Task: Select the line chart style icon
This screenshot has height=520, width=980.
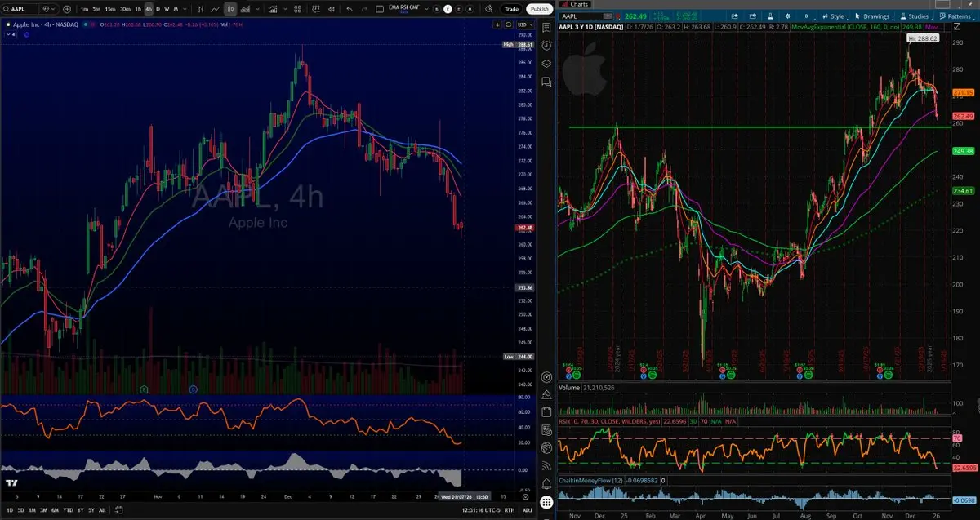Action: point(216,9)
